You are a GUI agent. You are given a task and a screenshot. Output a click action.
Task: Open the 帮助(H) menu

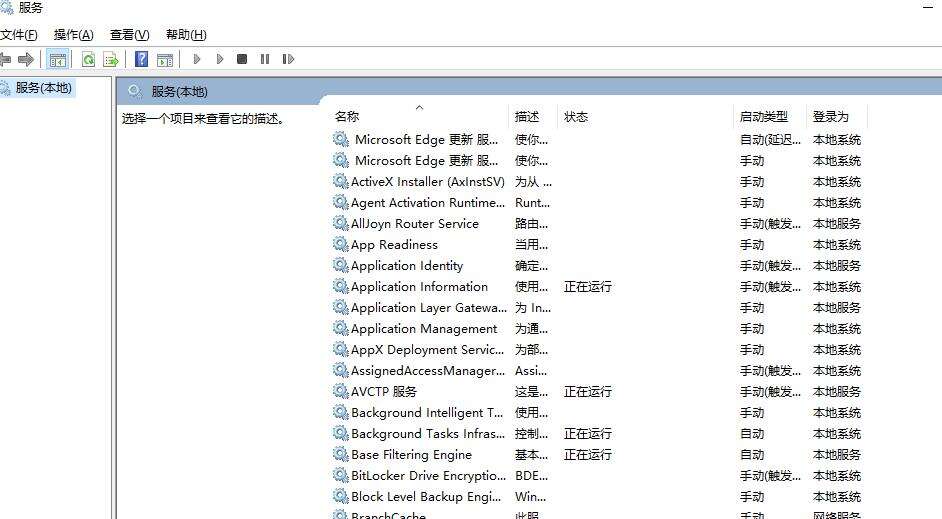186,35
